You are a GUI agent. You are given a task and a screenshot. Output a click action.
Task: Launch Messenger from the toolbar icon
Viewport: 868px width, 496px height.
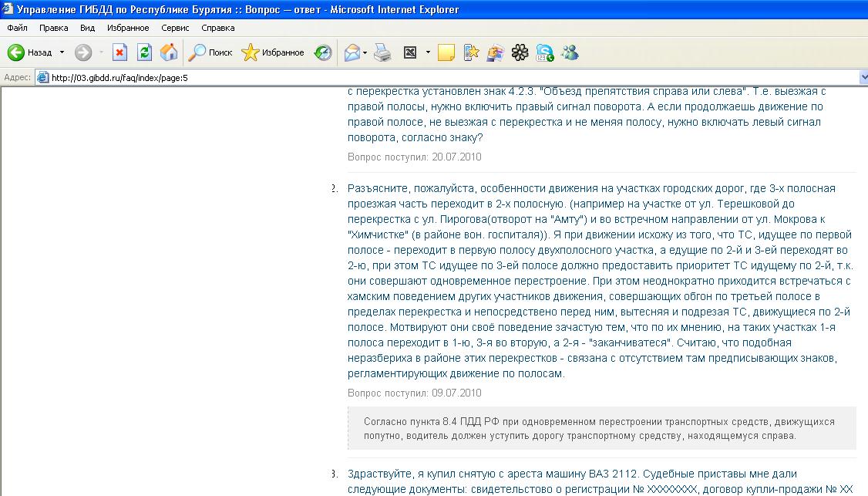click(x=569, y=52)
